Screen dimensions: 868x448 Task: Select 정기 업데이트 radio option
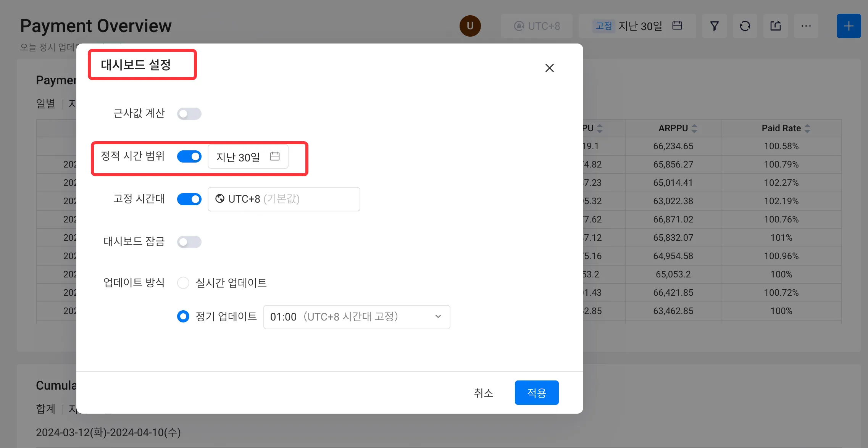pos(183,316)
